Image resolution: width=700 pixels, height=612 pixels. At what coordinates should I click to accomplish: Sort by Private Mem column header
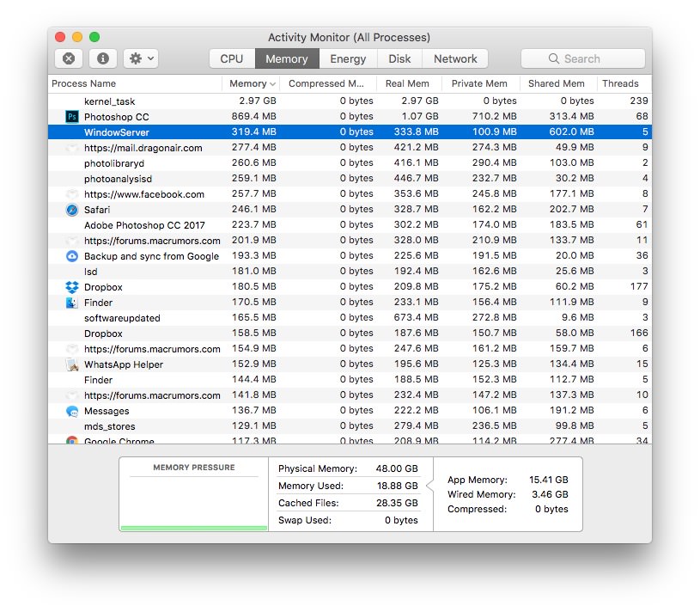(x=481, y=83)
